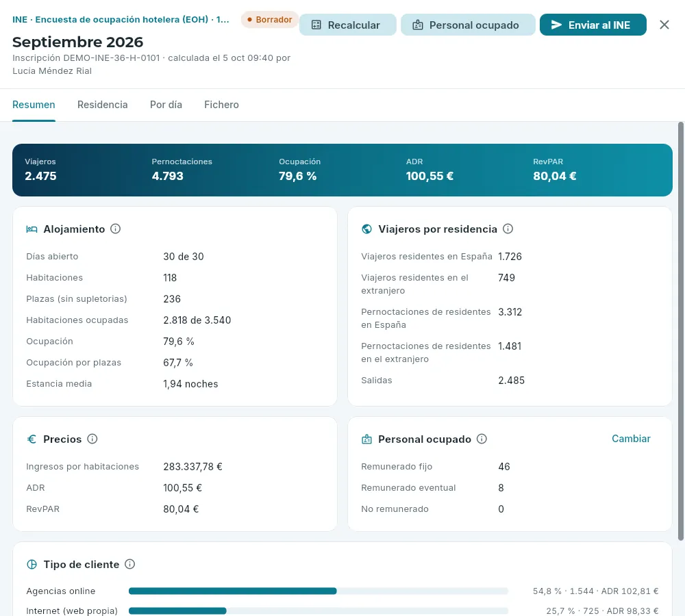Click the Borrador status badge

(269, 20)
